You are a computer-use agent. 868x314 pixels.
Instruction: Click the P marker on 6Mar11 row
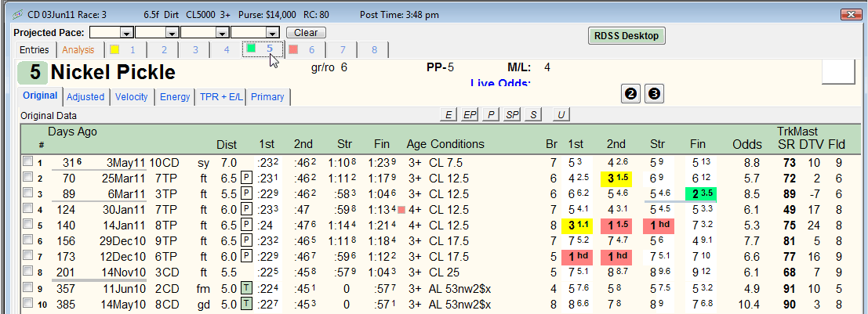pos(247,194)
